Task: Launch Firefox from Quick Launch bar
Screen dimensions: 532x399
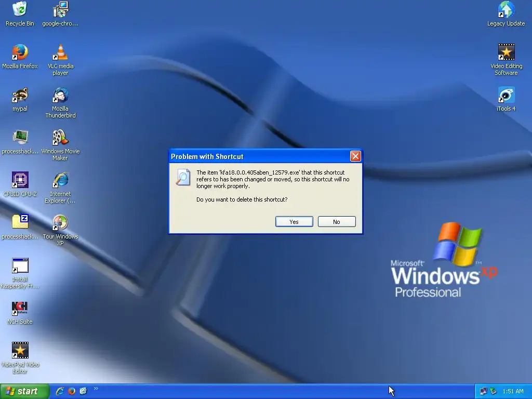Action: pos(72,391)
